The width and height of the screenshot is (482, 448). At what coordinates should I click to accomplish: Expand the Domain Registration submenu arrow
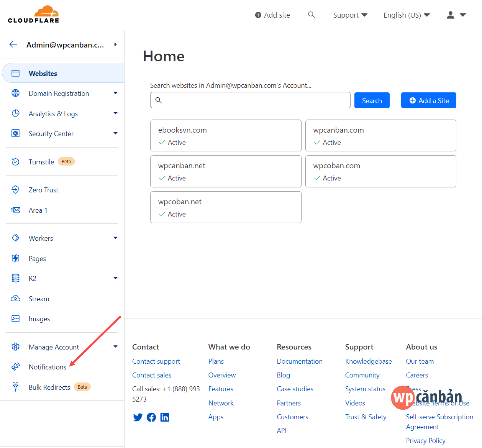point(115,93)
